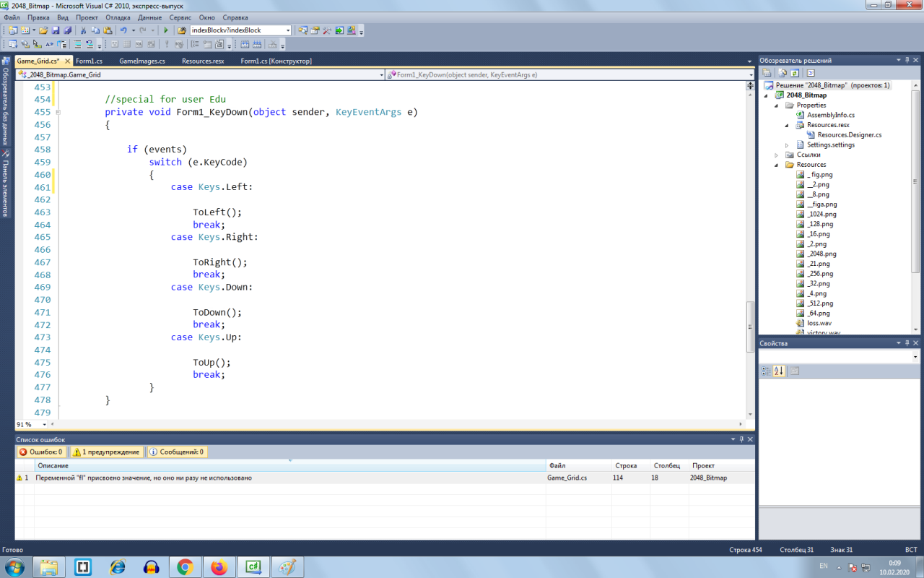Click the Open File folder icon

[43, 30]
